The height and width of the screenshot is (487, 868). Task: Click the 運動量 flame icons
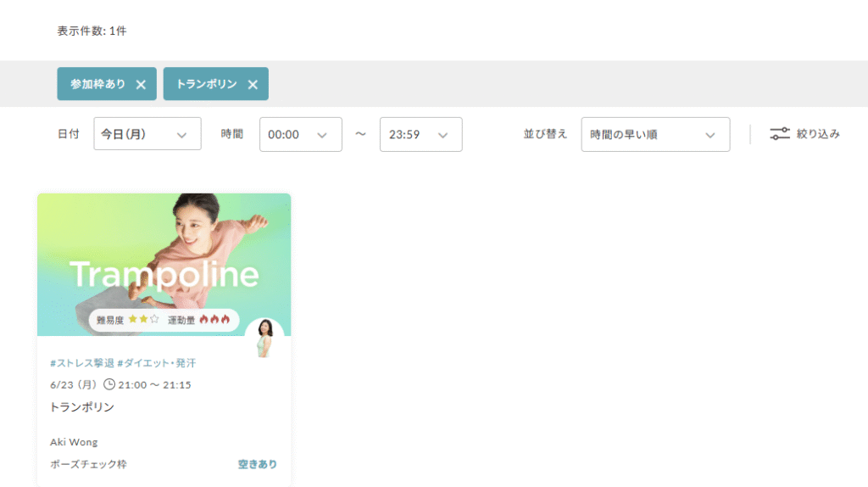point(214,319)
